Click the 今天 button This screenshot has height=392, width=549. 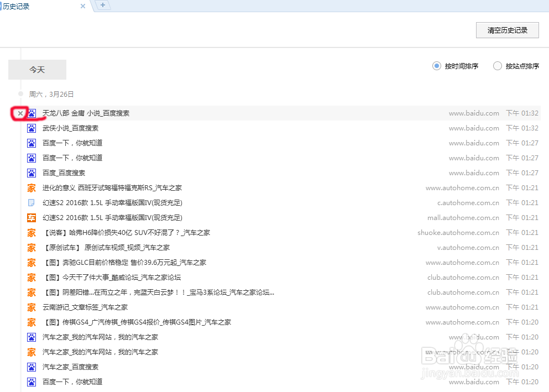tap(37, 70)
